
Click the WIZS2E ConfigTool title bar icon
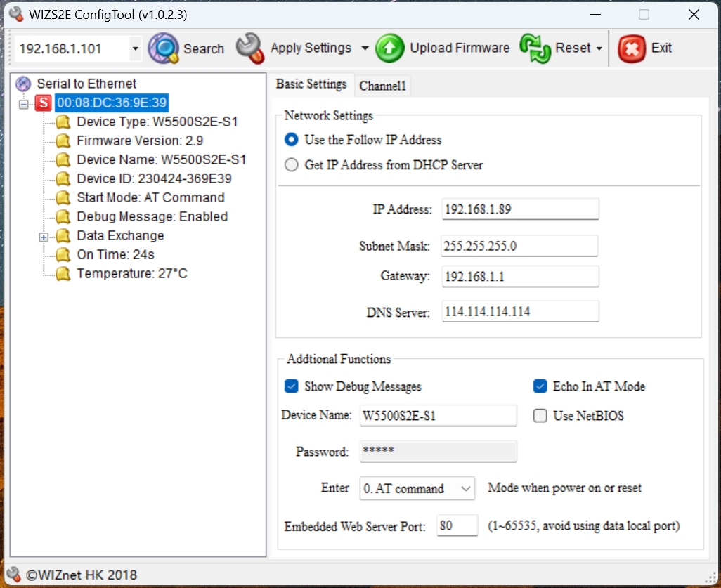[16, 14]
